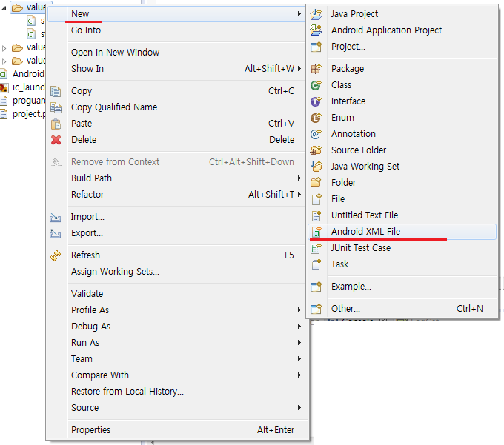The height and width of the screenshot is (445, 504).
Task: Click the Ctrl+C shortcut text
Action: click(x=281, y=91)
